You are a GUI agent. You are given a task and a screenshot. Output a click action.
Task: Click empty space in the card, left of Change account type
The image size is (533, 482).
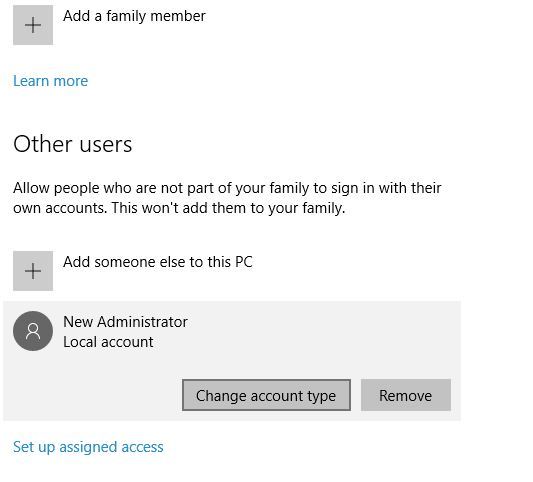93,395
